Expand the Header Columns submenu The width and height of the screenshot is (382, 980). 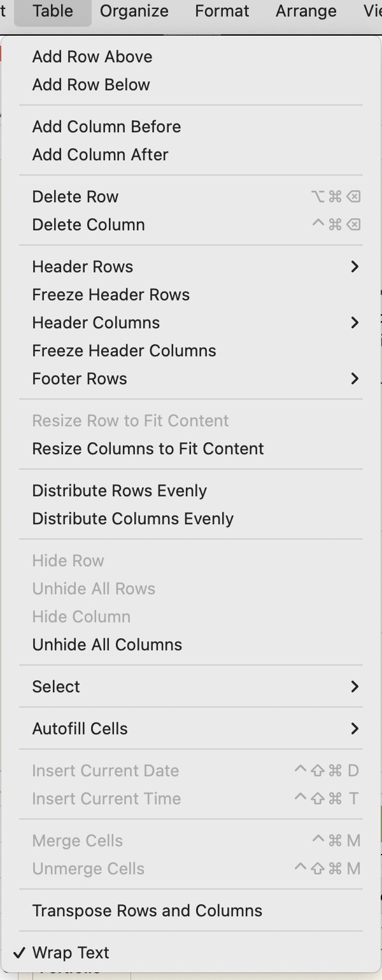click(x=95, y=323)
